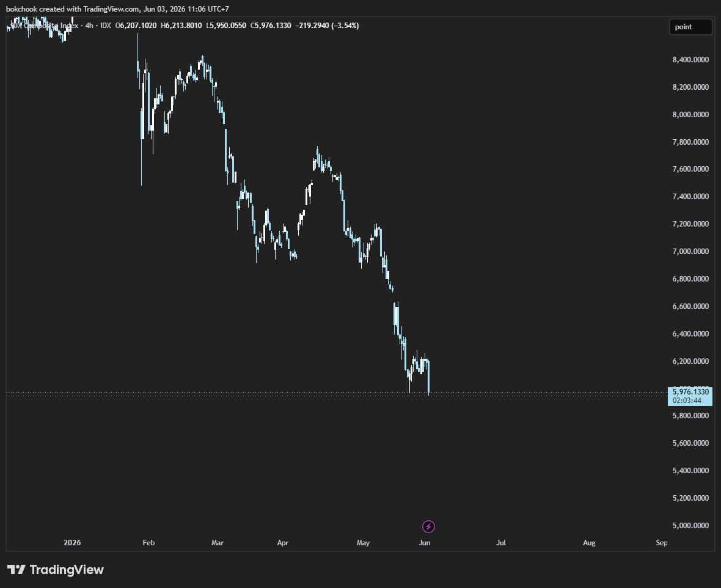Click the 6,600.0000 price axis label
The image size is (721, 588).
690,307
